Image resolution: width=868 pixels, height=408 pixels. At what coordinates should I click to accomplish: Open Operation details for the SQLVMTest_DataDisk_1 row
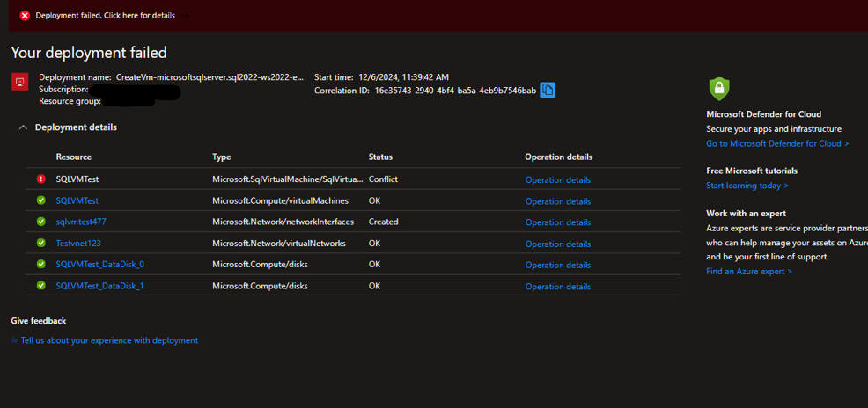[557, 287]
